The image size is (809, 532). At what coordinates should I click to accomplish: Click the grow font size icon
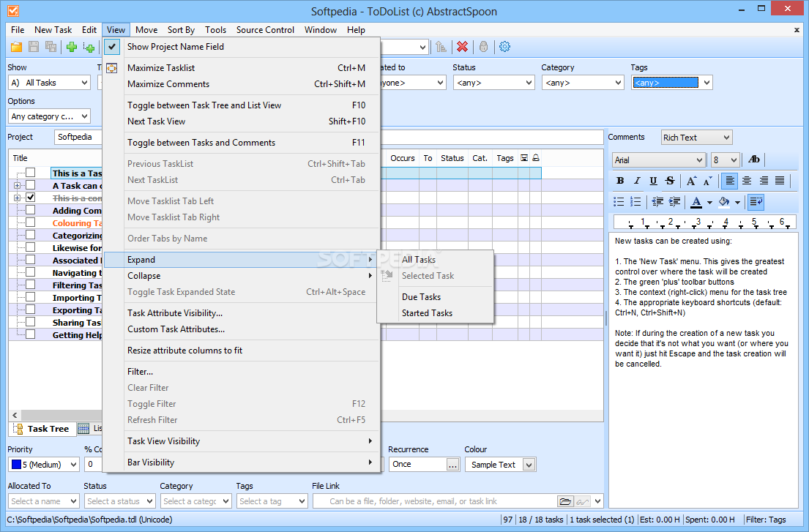coord(691,181)
